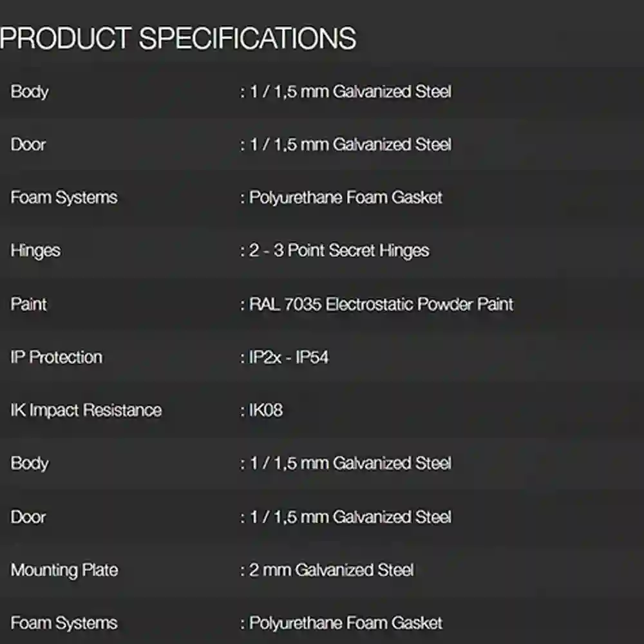Select the Paint label
This screenshot has width=644, height=644.
[x=29, y=305]
